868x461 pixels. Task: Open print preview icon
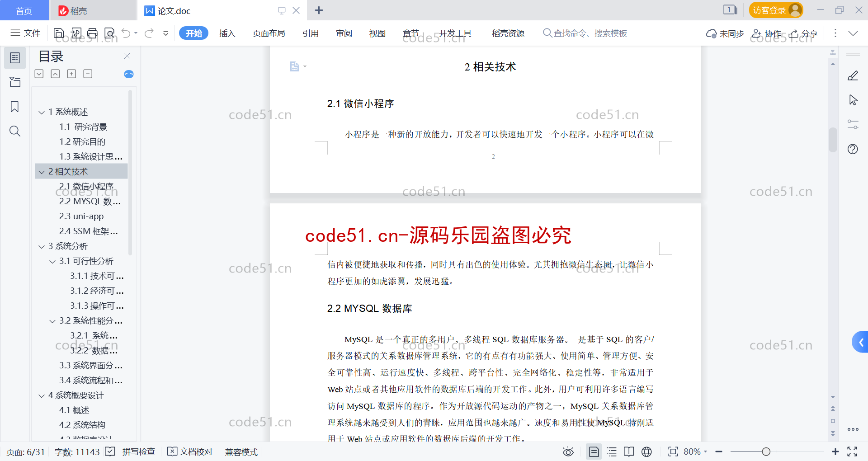pyautogui.click(x=109, y=33)
